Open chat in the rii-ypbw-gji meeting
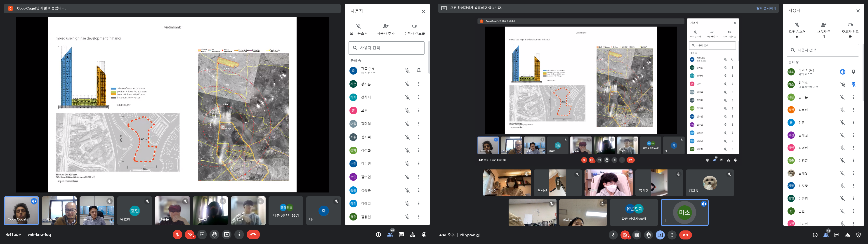 [837, 235]
